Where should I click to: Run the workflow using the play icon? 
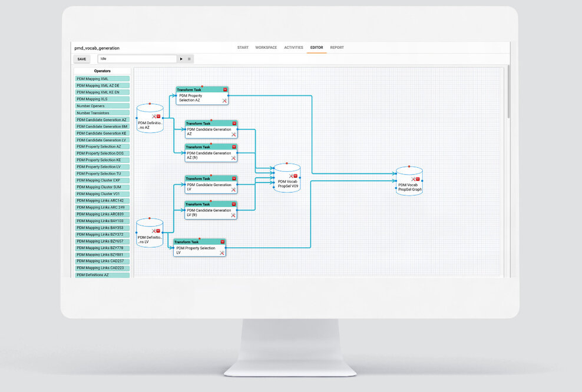[x=181, y=59]
